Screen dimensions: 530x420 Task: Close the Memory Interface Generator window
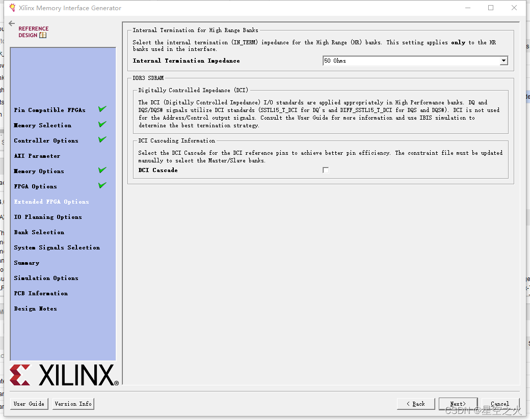(514, 8)
